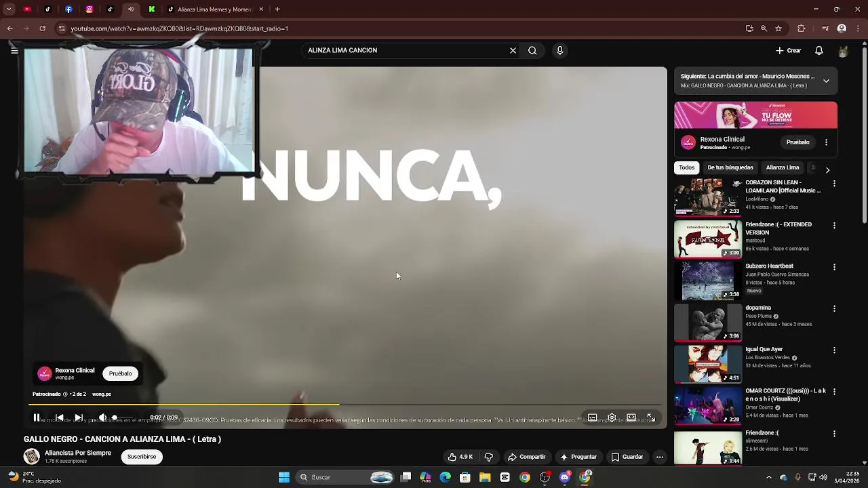This screenshot has width=868, height=488.
Task: Open the player settings gear
Action: point(612,418)
